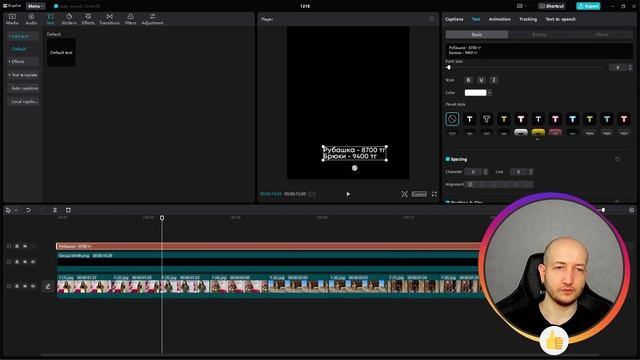Image resolution: width=640 pixels, height=360 pixels.
Task: Lock the Group png overlay track
Action: tap(17, 262)
